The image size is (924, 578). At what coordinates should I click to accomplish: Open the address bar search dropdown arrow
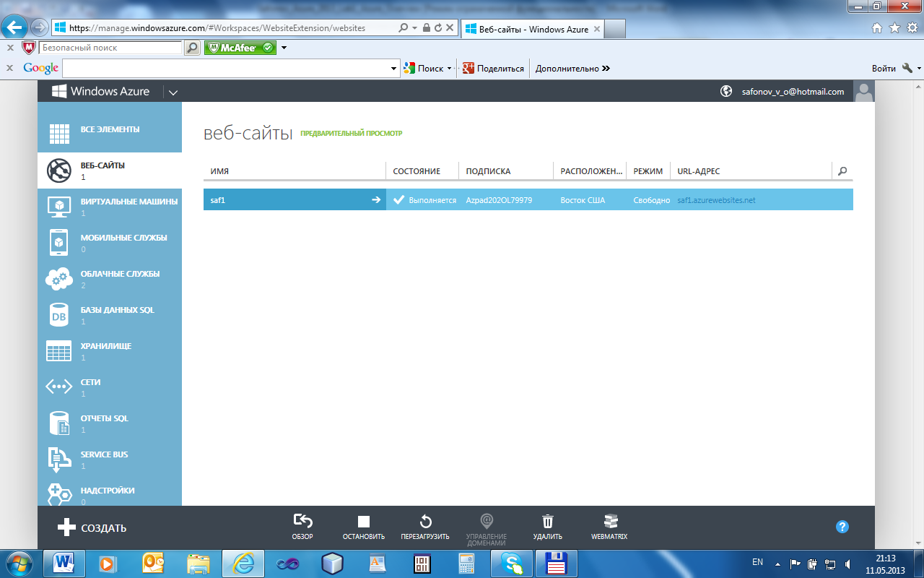click(414, 28)
